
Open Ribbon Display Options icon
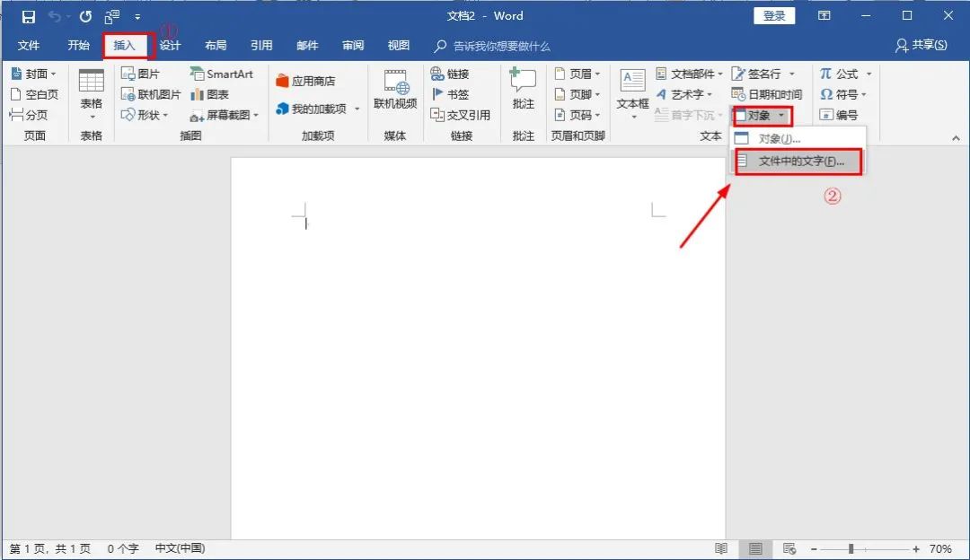pos(824,16)
